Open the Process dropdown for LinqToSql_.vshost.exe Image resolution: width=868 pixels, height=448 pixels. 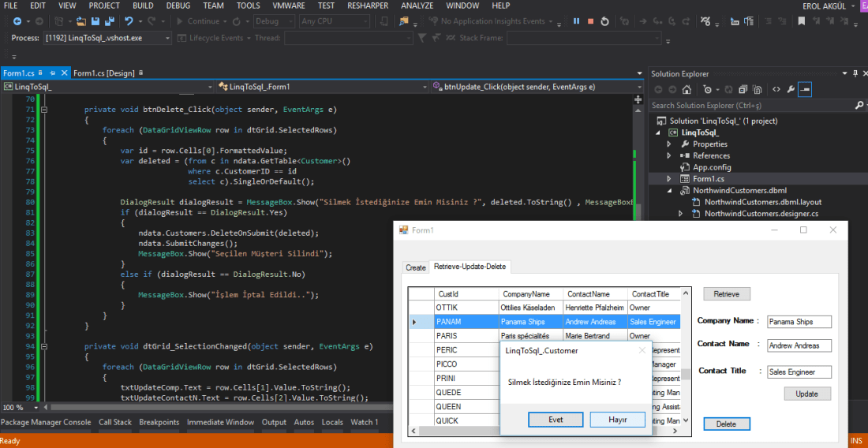[x=168, y=38]
